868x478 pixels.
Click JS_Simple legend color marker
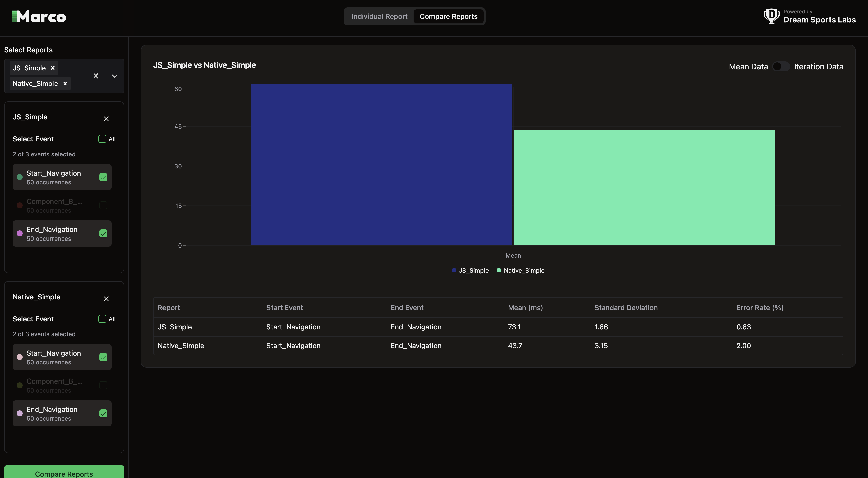point(454,270)
